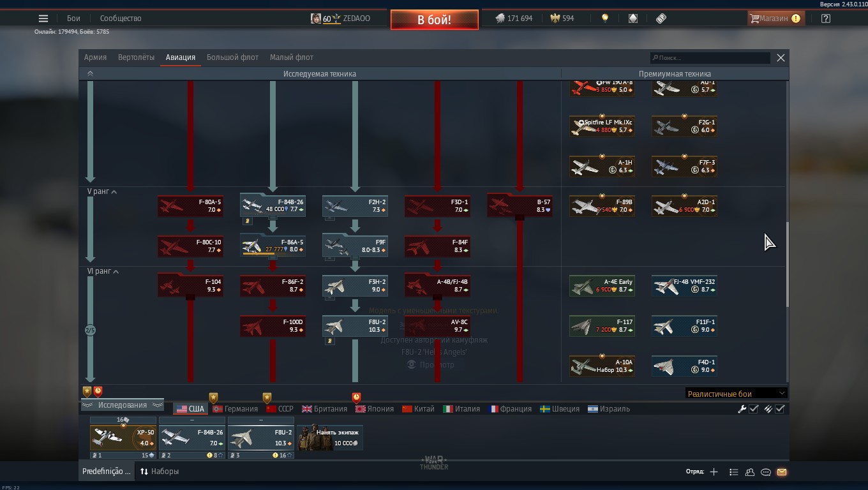Screen dimensions: 868x490
Task: Select the XP-50 crew slot
Action: (123, 438)
